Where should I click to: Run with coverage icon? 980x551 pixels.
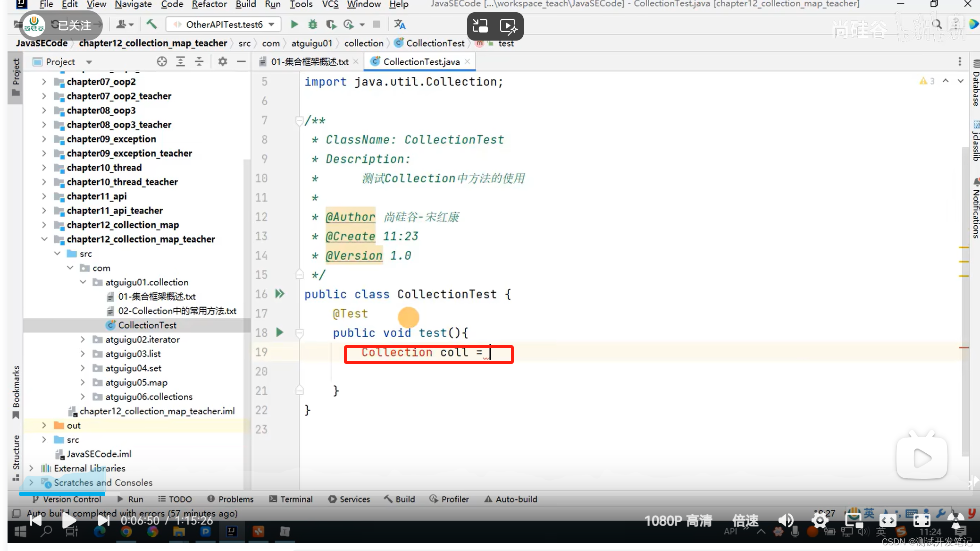(x=331, y=24)
